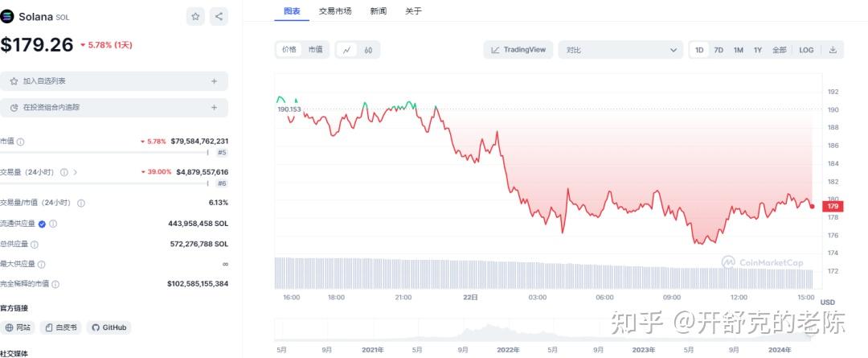Expand the 交易量 (24小时) chevron
868x358 pixels.
(76, 172)
